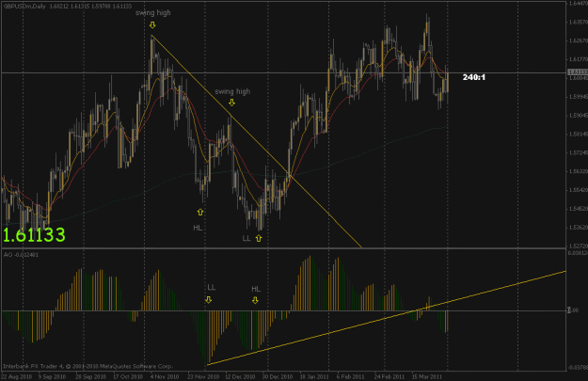The image size is (588, 381).
Task: Click the down arrow under 'HL' in AO panel
Action: 255,300
